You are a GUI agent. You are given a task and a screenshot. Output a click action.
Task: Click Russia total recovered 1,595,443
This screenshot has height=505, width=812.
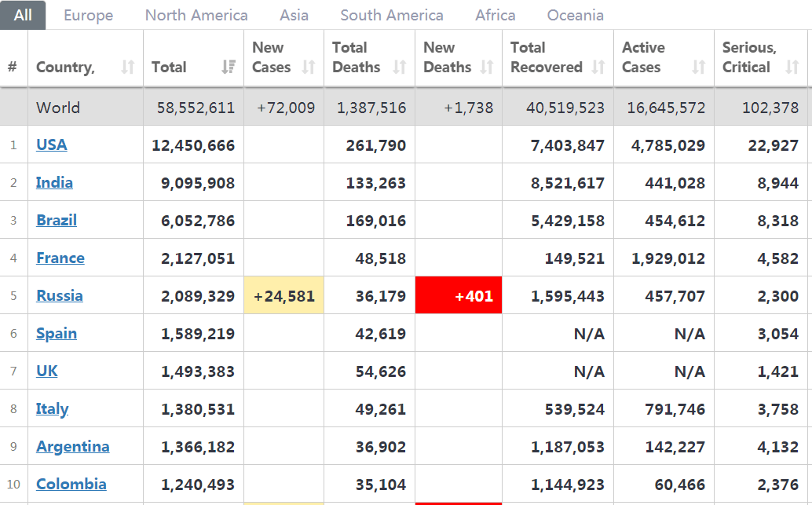[568, 296]
